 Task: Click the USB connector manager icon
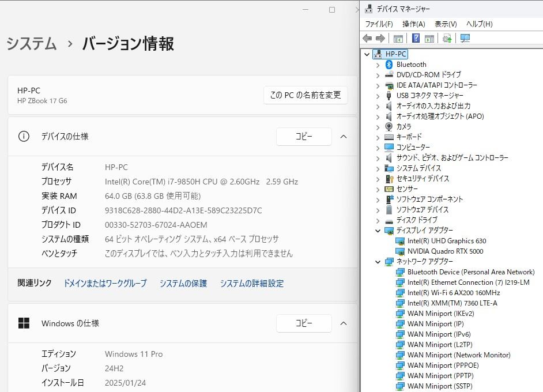pos(389,96)
